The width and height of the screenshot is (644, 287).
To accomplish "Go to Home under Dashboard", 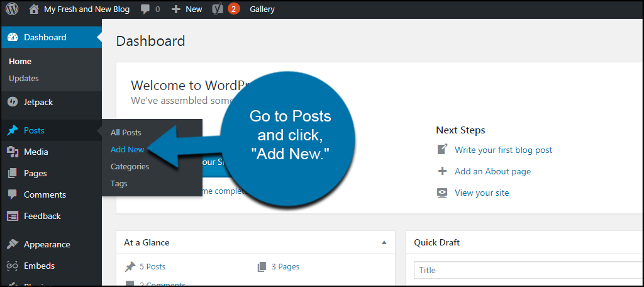I will (20, 61).
